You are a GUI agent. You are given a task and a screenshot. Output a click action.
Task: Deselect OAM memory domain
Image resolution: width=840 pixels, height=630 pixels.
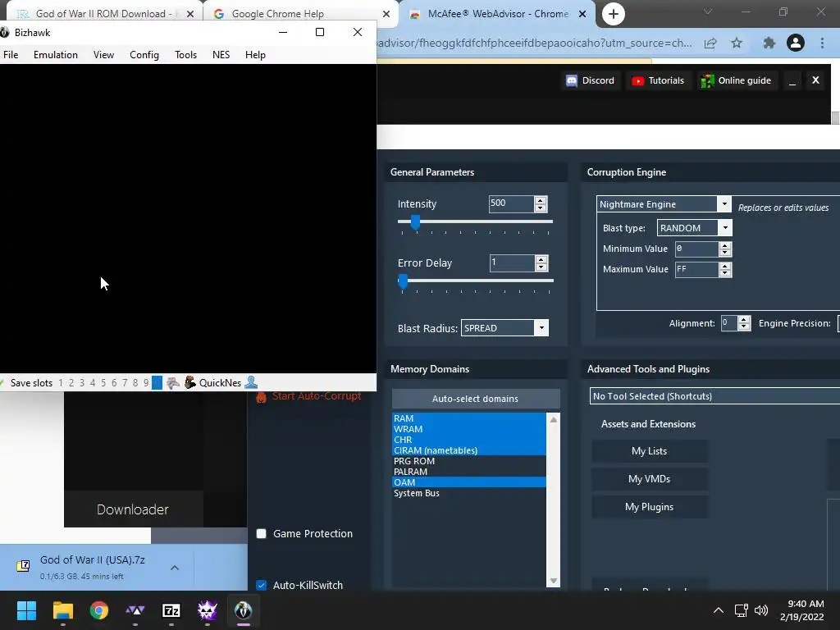[x=469, y=482]
